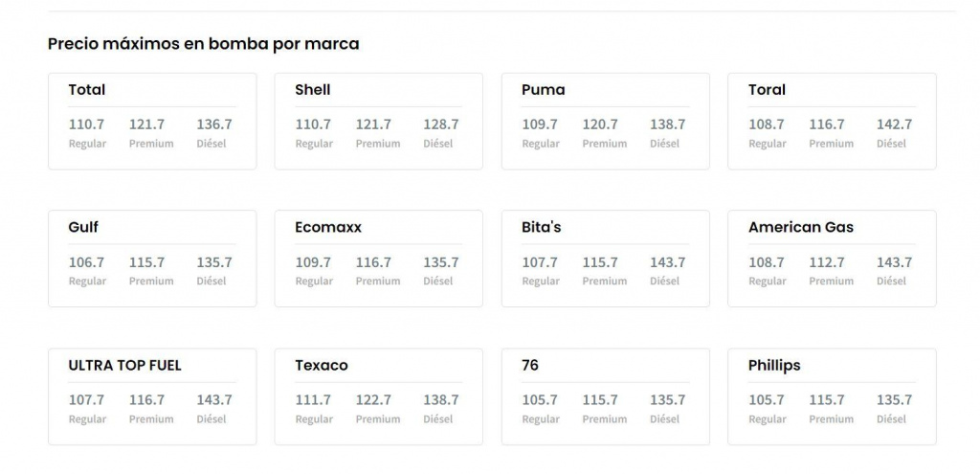
Task: Open the Puma fuel price card
Action: (x=605, y=122)
